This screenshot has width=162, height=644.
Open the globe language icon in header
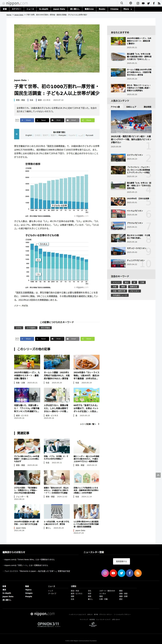[x=131, y=3]
